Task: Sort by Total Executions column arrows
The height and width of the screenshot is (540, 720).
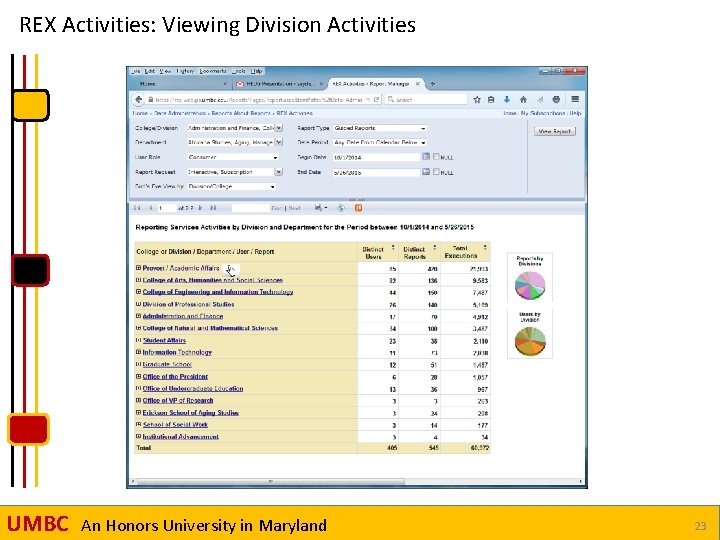Action: (485, 248)
